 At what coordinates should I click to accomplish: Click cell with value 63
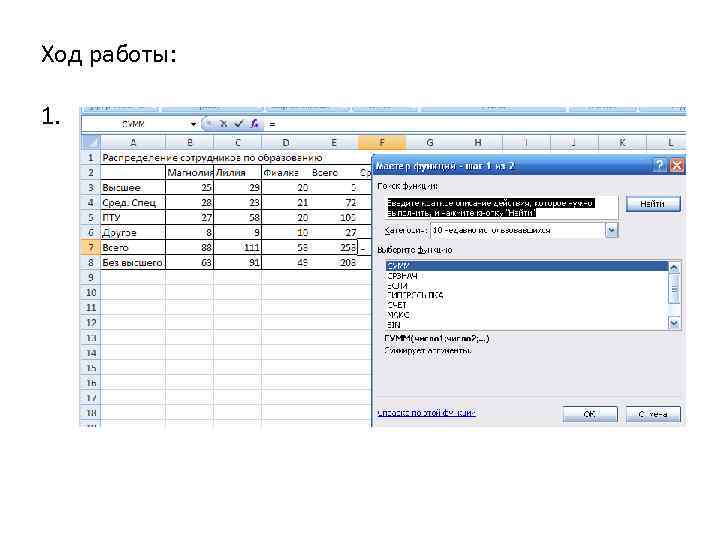pyautogui.click(x=189, y=262)
